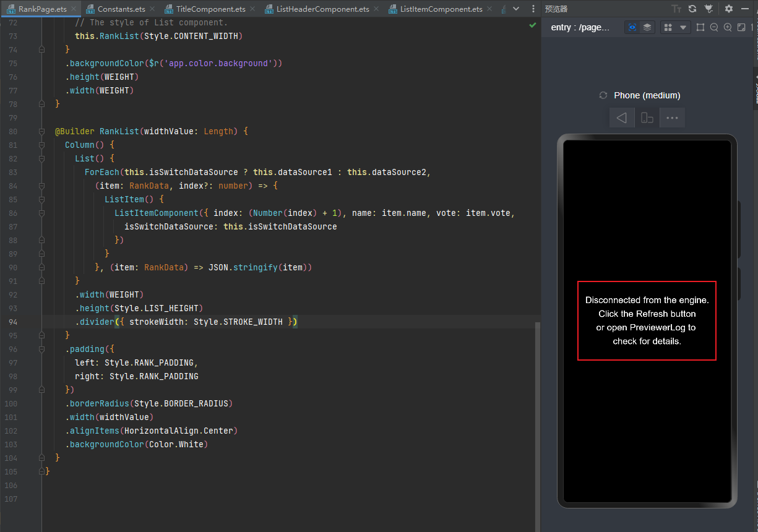Click the editor vertical scrollbar
758x532 pixels.
point(537,427)
